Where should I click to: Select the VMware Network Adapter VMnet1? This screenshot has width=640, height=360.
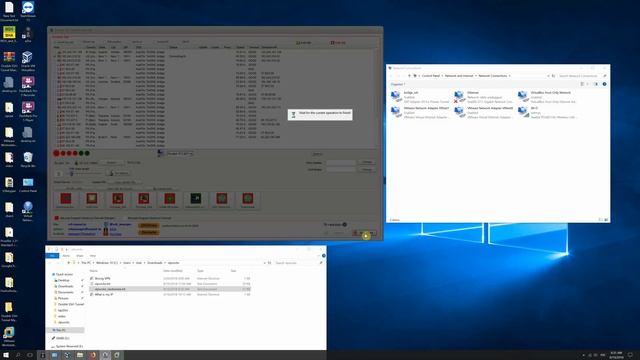tap(420, 112)
